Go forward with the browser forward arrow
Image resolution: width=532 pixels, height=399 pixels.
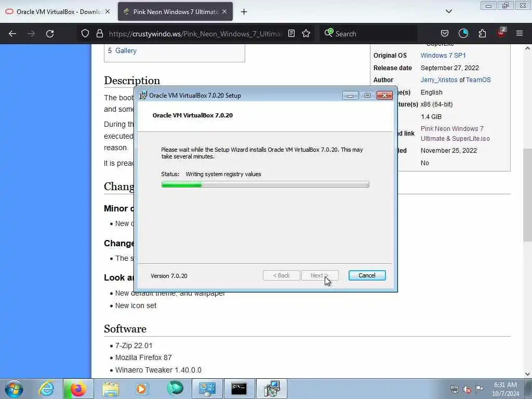[31, 34]
